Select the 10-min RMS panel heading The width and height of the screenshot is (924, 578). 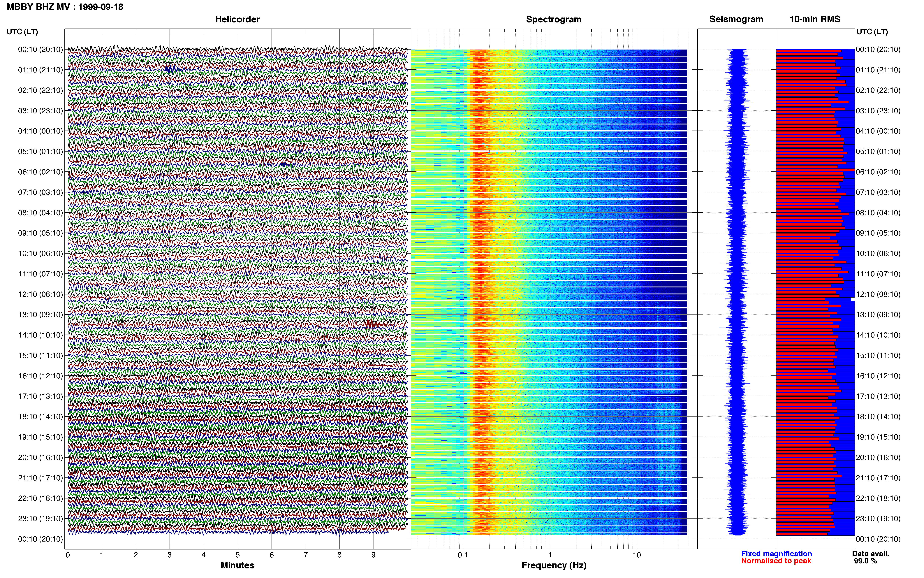pos(815,19)
